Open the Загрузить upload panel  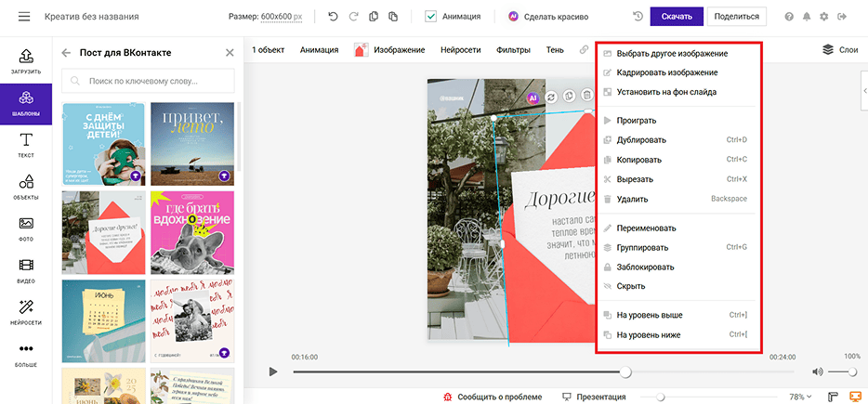pyautogui.click(x=26, y=62)
